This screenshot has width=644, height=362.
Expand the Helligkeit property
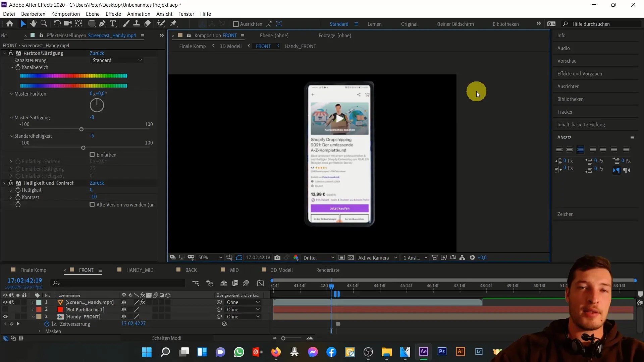tap(11, 190)
